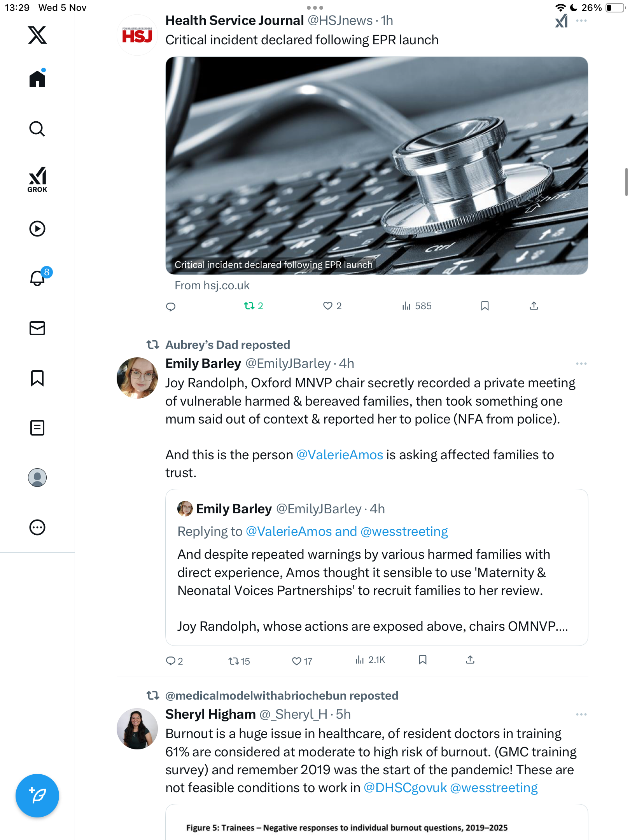Open the Video play tab in sidebar
Screen dimensions: 630x840
coord(37,229)
